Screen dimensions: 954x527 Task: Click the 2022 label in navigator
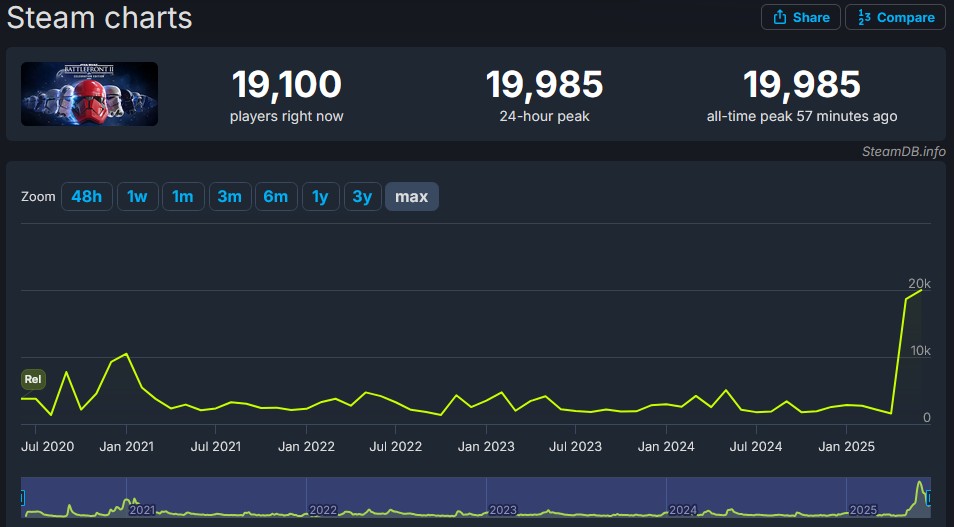click(322, 510)
